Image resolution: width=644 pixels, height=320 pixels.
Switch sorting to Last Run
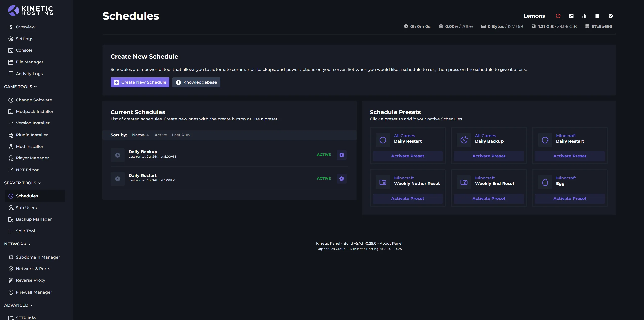(181, 135)
